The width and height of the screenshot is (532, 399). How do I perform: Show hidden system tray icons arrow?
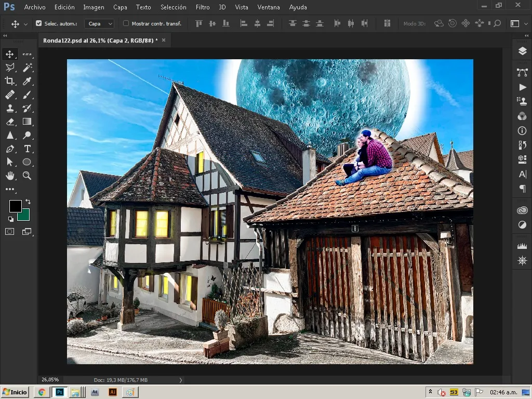[431, 392]
